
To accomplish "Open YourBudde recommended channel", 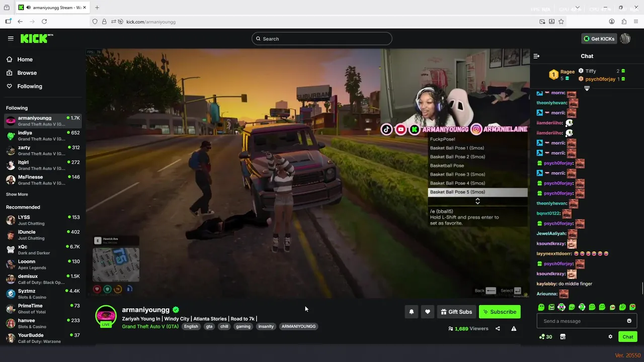I will point(42,338).
